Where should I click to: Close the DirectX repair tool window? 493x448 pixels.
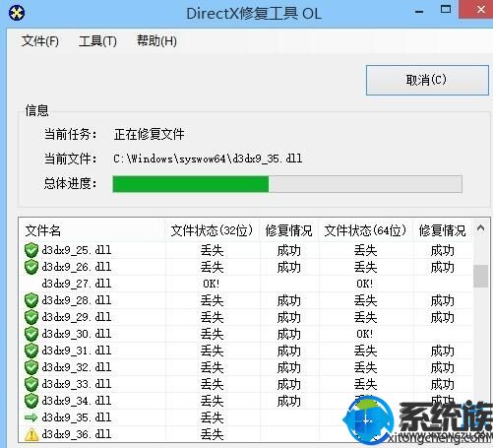coord(480,10)
